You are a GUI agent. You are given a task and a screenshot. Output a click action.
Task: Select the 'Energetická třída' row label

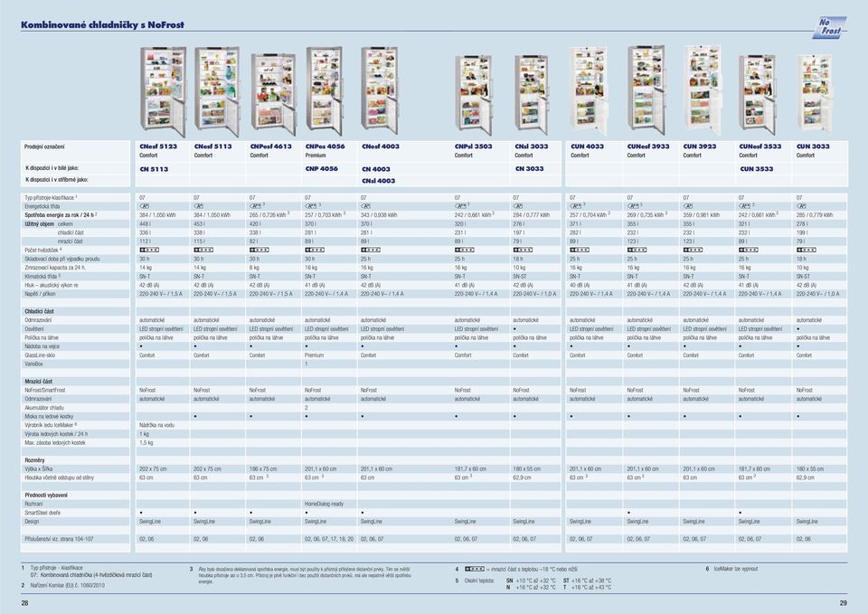(x=42, y=206)
